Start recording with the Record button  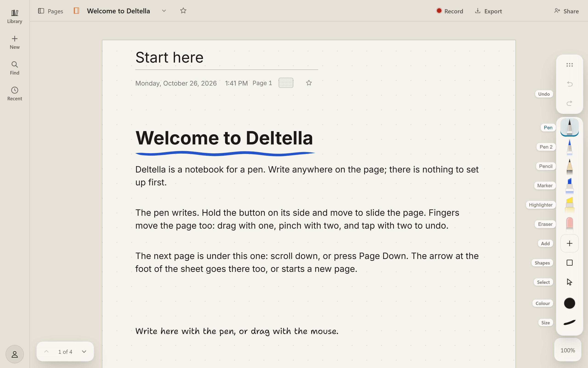click(x=449, y=11)
